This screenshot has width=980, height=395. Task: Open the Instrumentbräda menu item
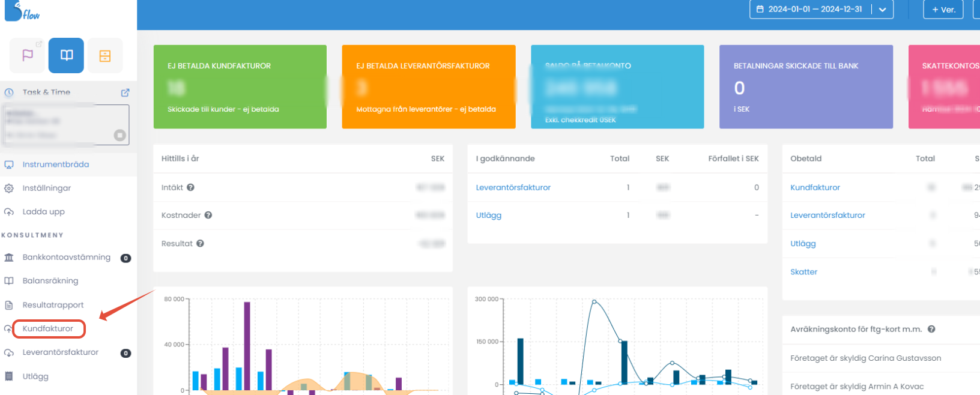tap(56, 164)
